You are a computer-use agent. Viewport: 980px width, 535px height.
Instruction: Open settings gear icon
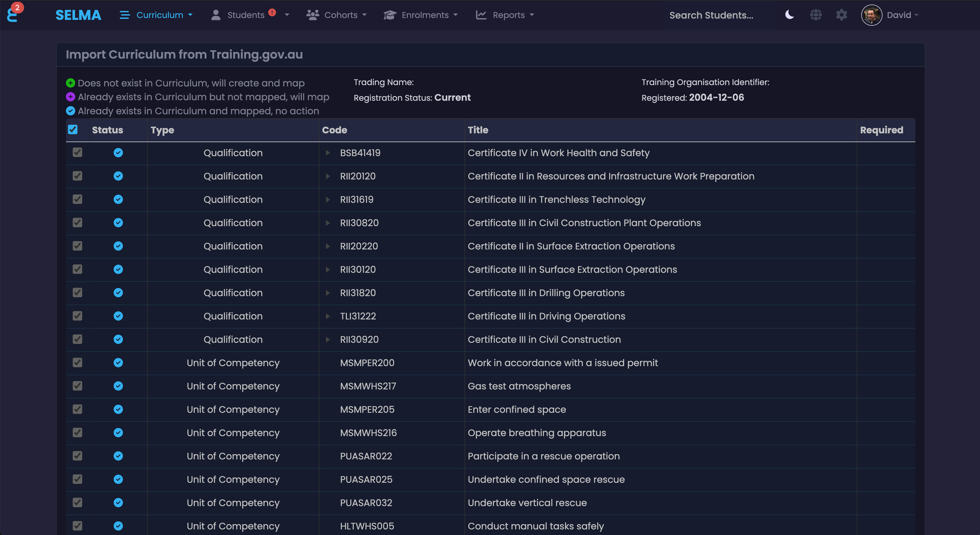click(841, 15)
